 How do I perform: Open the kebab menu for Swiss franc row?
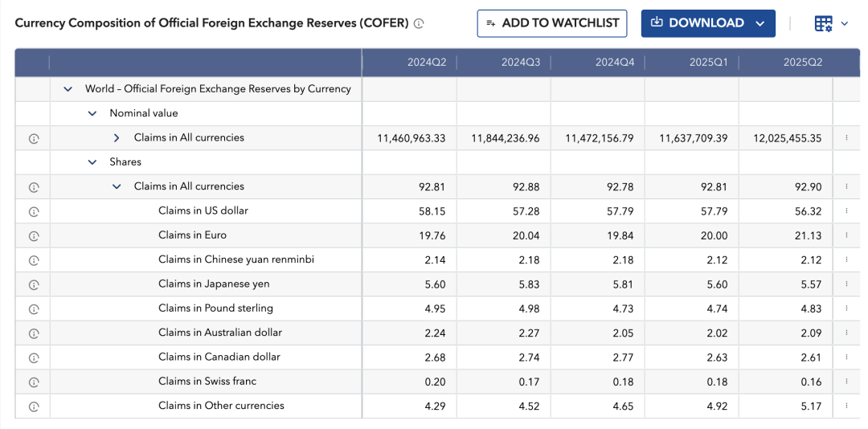click(x=846, y=382)
